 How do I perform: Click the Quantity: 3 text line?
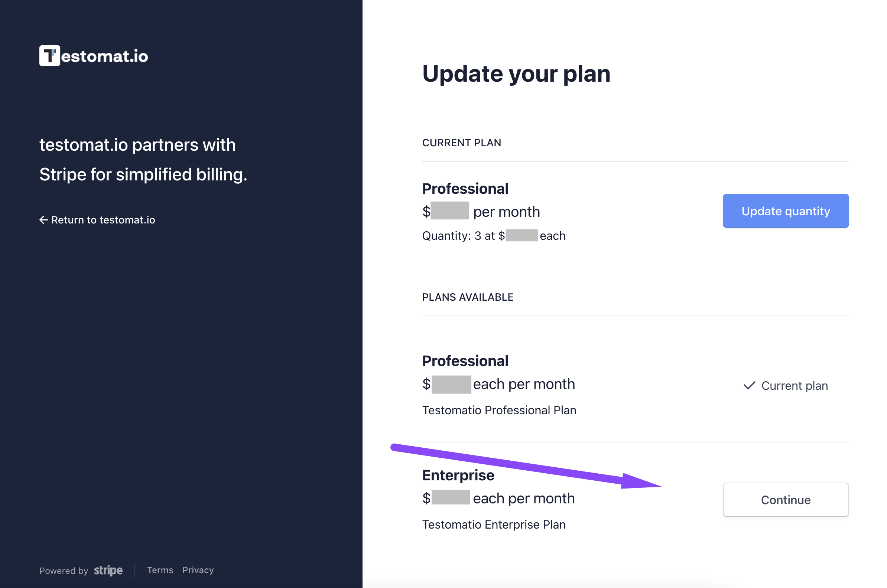click(x=494, y=235)
